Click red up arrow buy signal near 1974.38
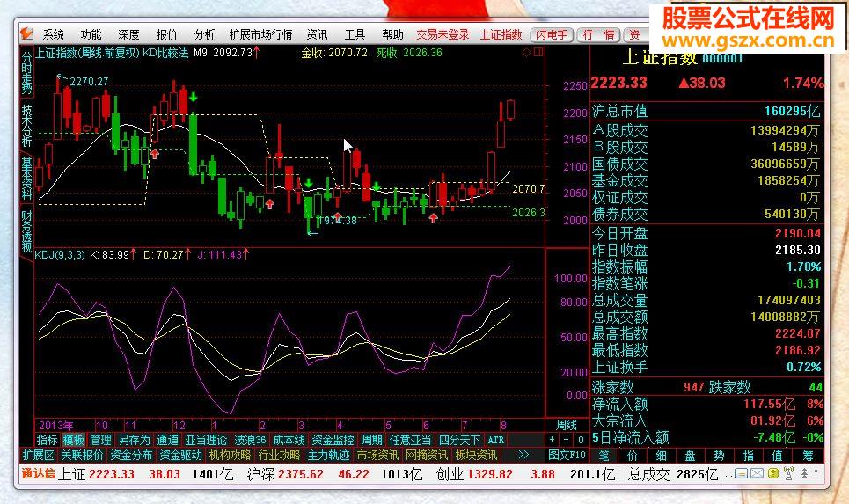The height and width of the screenshot is (504, 849). (x=337, y=217)
